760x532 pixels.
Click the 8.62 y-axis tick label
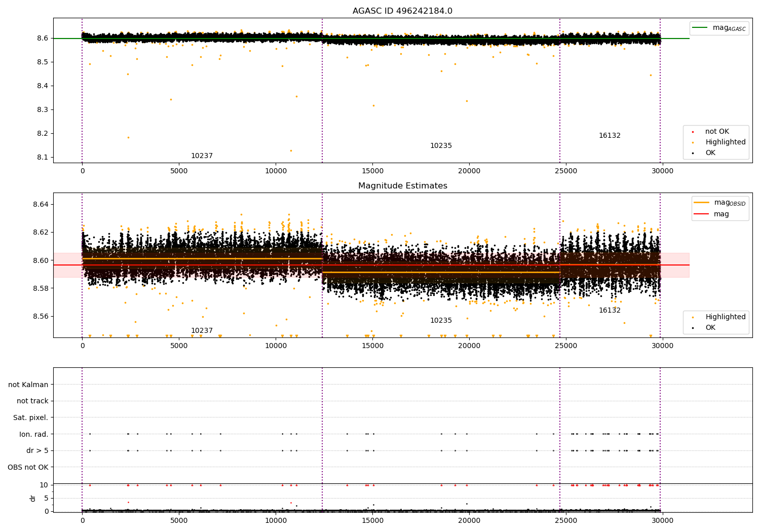[x=40, y=233]
